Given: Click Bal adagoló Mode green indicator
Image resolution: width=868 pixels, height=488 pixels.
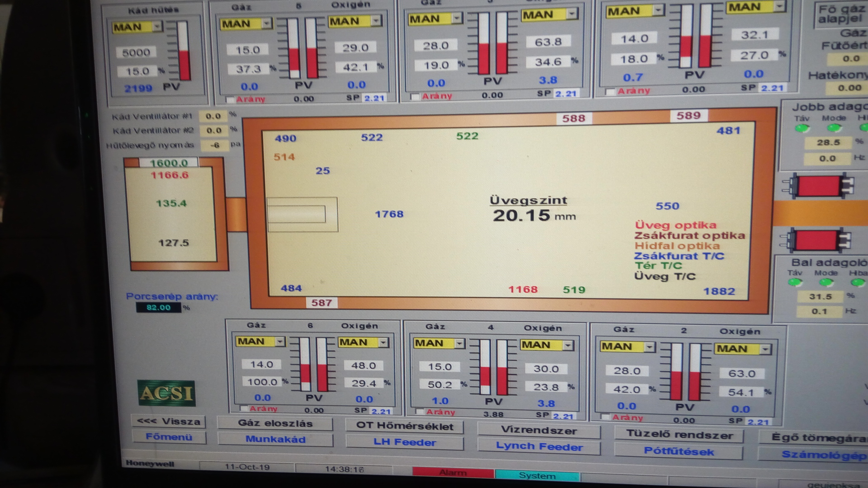Looking at the screenshot, I should (x=826, y=283).
